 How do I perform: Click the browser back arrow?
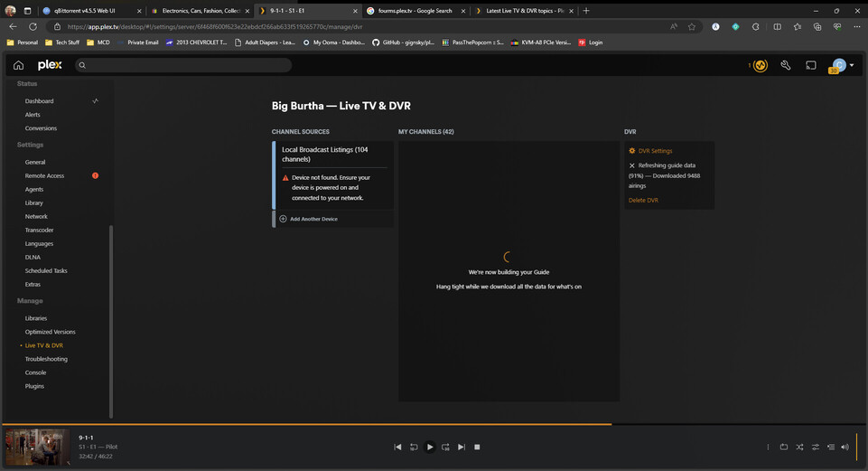click(13, 26)
